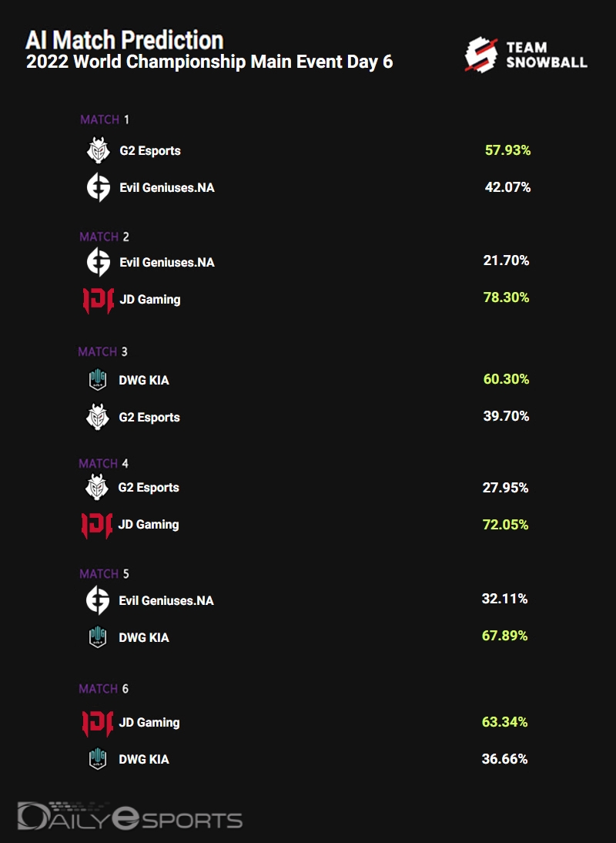
Task: Select the MATCH 4 heading
Action: tap(103, 463)
